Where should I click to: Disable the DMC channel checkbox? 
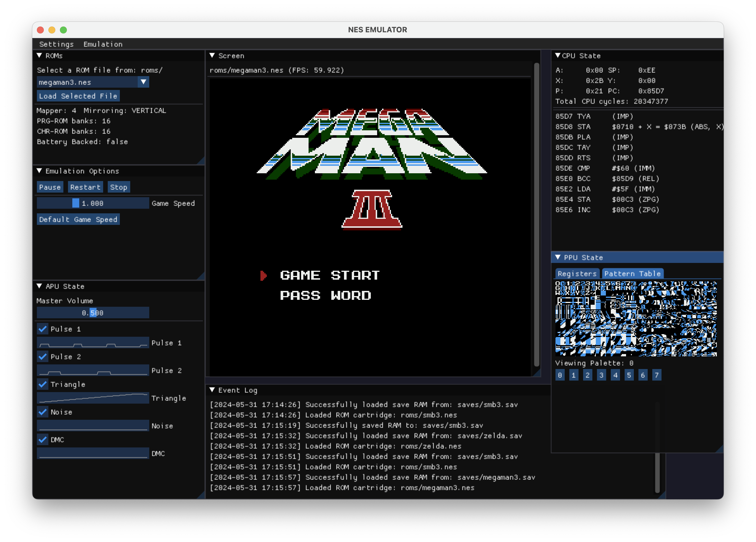coord(42,440)
